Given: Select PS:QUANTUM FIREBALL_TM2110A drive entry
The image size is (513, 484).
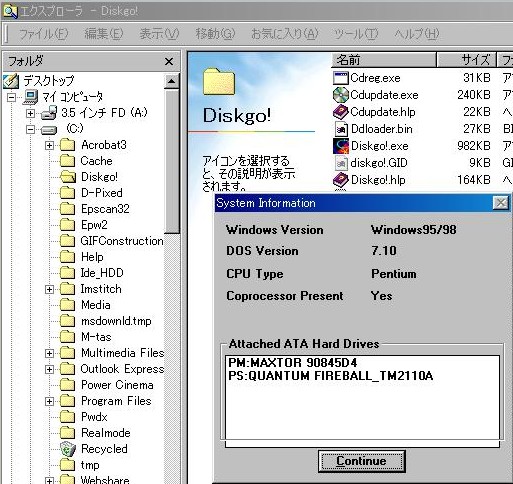Looking at the screenshot, I should pyautogui.click(x=330, y=376).
